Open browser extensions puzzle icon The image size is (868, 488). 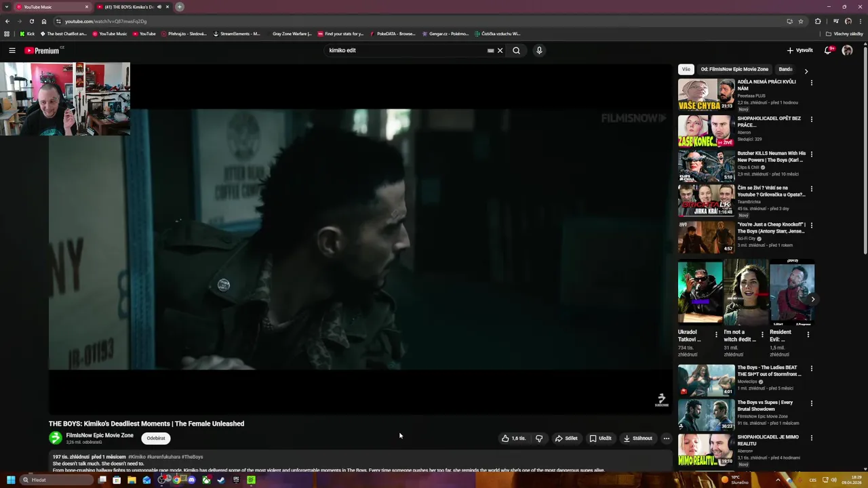(x=818, y=21)
